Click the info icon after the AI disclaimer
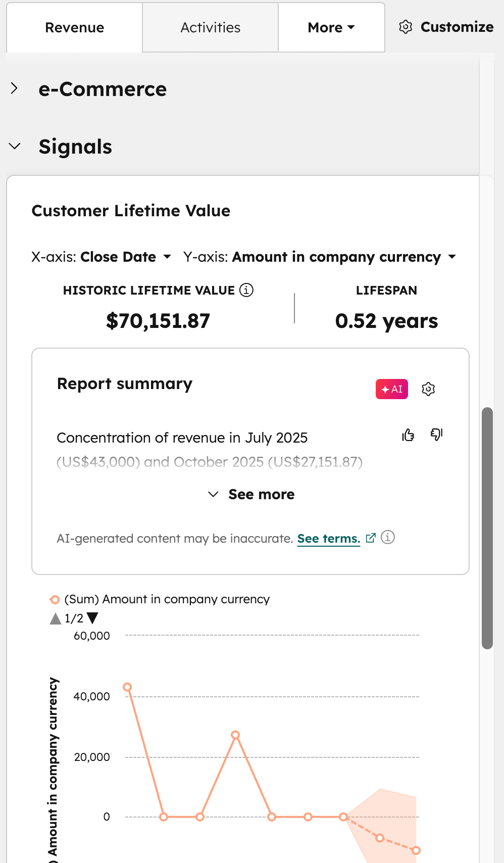504x863 pixels. [x=388, y=538]
